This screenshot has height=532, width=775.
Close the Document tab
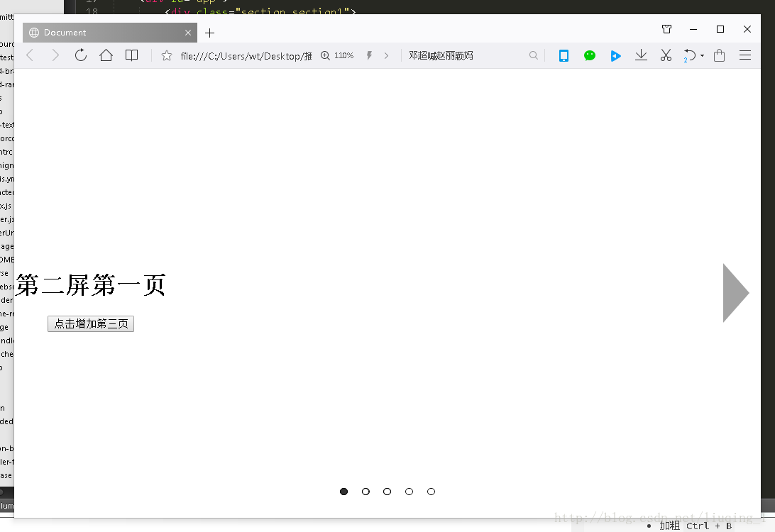point(188,33)
